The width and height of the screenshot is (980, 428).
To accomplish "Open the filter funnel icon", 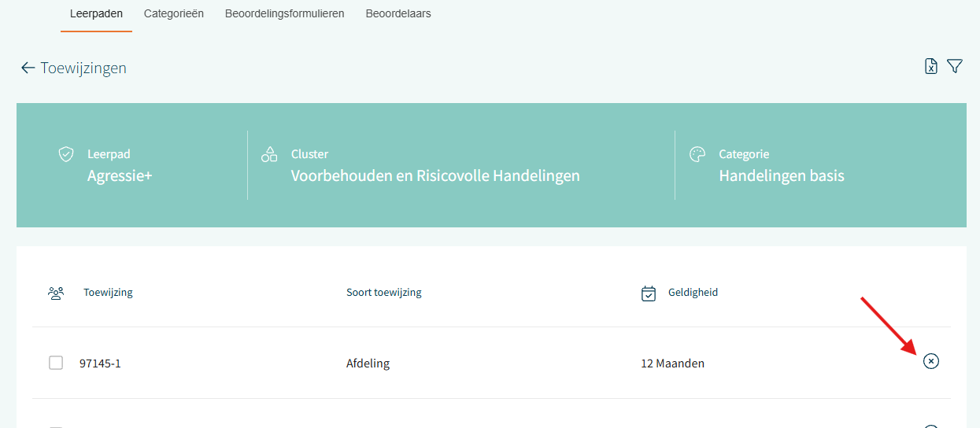I will (x=955, y=67).
